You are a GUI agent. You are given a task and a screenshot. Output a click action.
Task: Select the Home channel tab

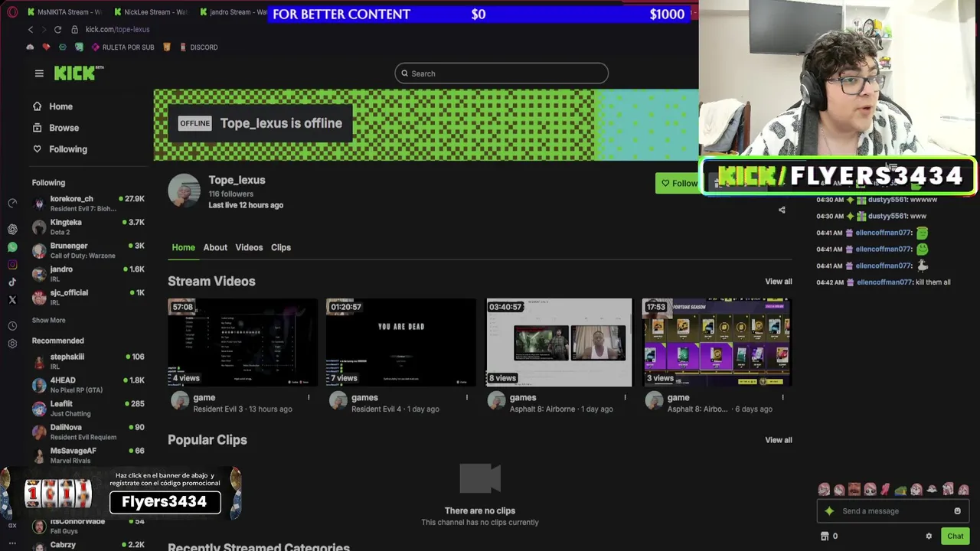point(183,247)
